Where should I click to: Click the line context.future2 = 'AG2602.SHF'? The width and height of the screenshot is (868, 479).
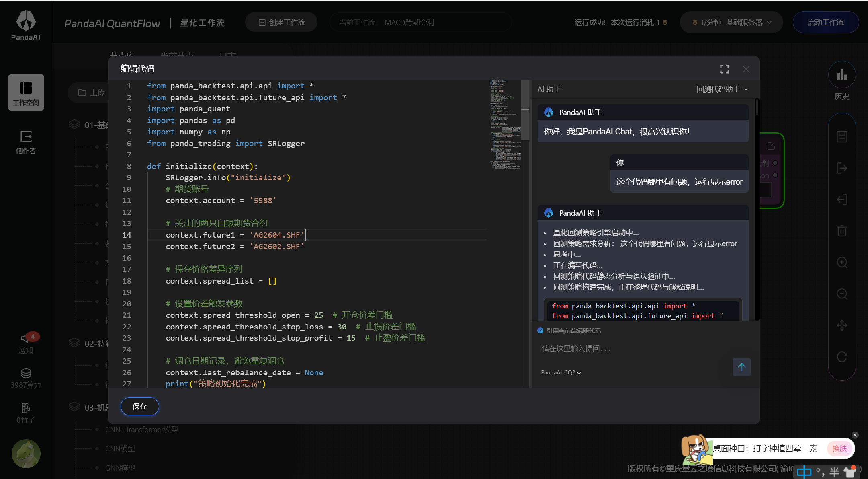click(x=235, y=247)
